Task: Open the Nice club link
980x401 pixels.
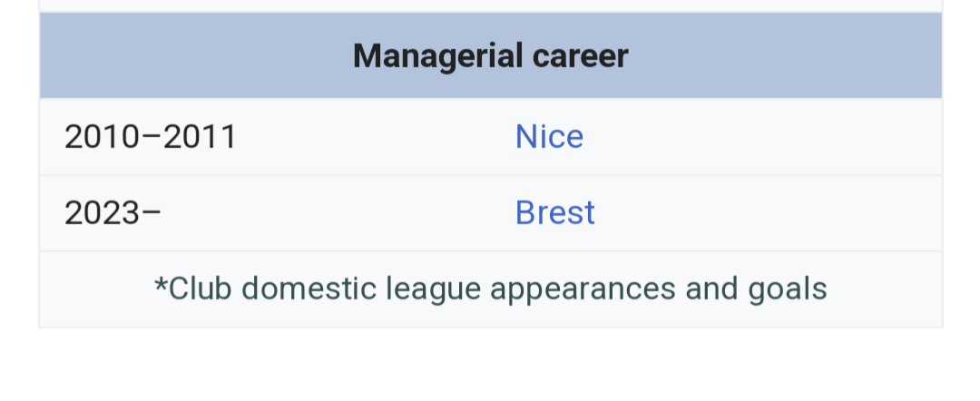Action: coord(549,136)
